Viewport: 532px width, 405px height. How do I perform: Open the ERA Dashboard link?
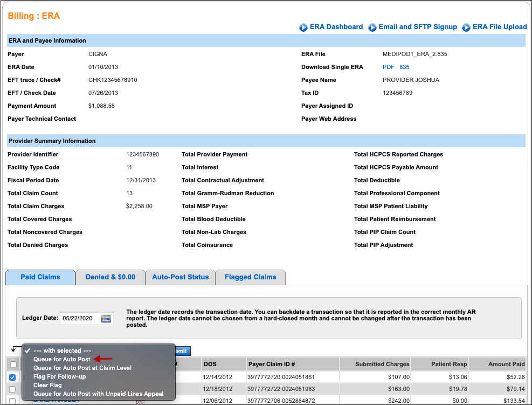coord(336,27)
